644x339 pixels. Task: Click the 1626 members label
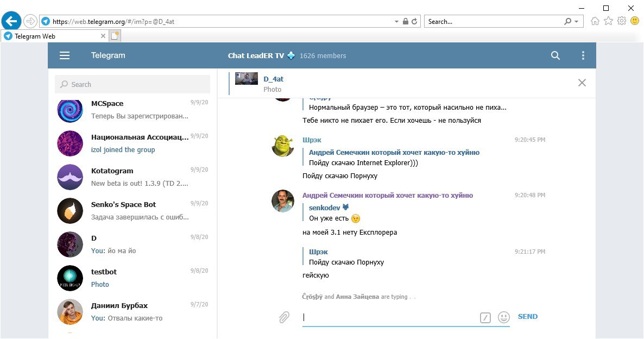(x=323, y=55)
